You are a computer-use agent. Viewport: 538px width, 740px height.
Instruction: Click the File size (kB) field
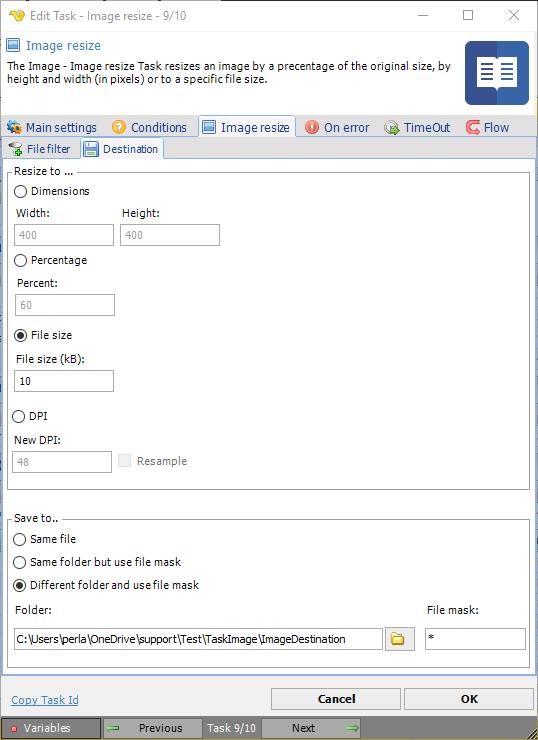coord(64,381)
